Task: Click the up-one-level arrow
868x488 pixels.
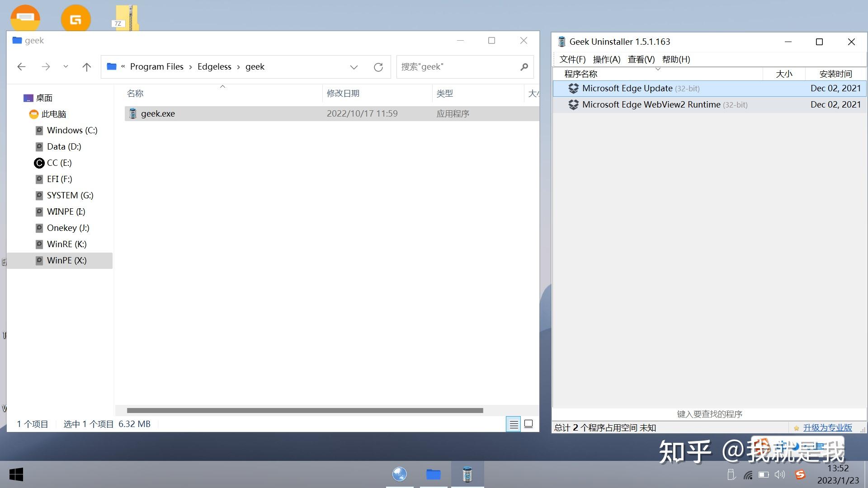Action: point(86,67)
